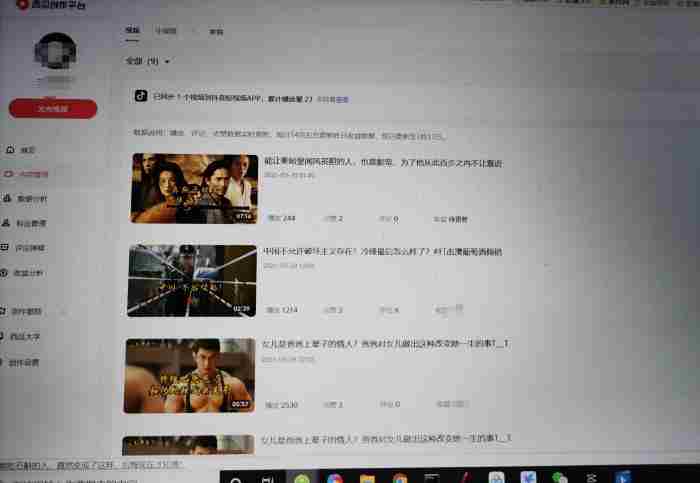Click the Douyin logo in the sync notice

[x=141, y=96]
